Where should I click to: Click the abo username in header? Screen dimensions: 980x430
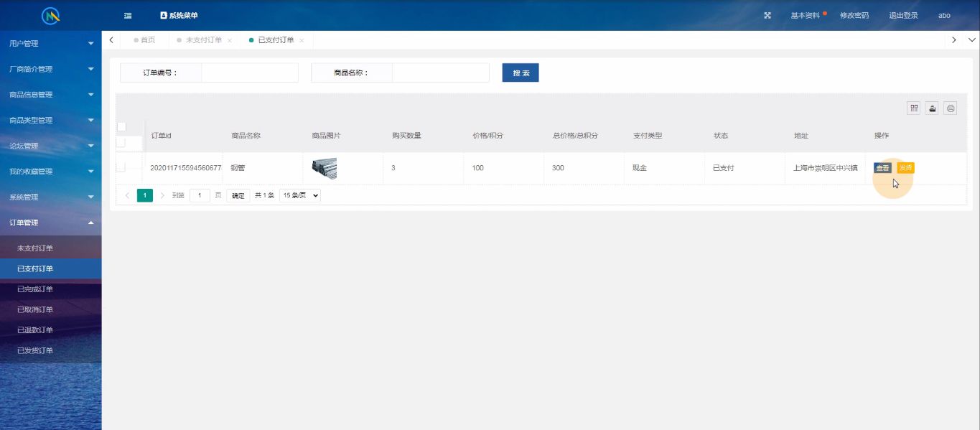pos(944,15)
